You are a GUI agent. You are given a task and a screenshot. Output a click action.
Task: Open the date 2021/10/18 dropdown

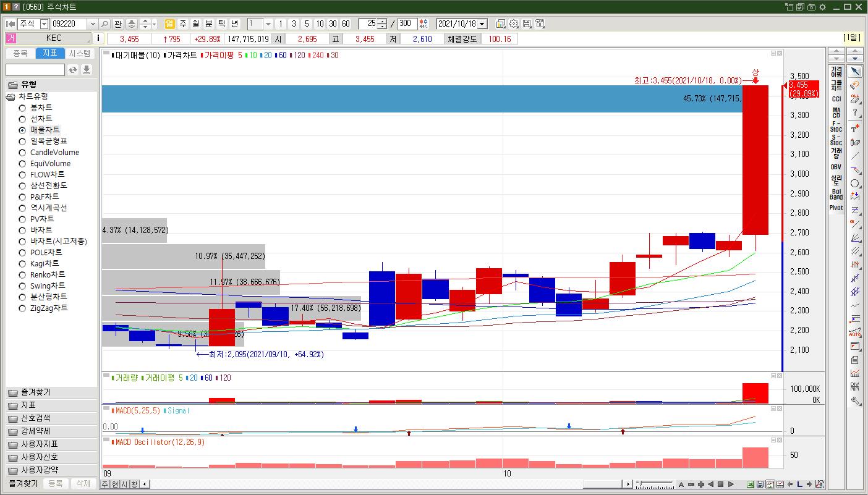482,24
